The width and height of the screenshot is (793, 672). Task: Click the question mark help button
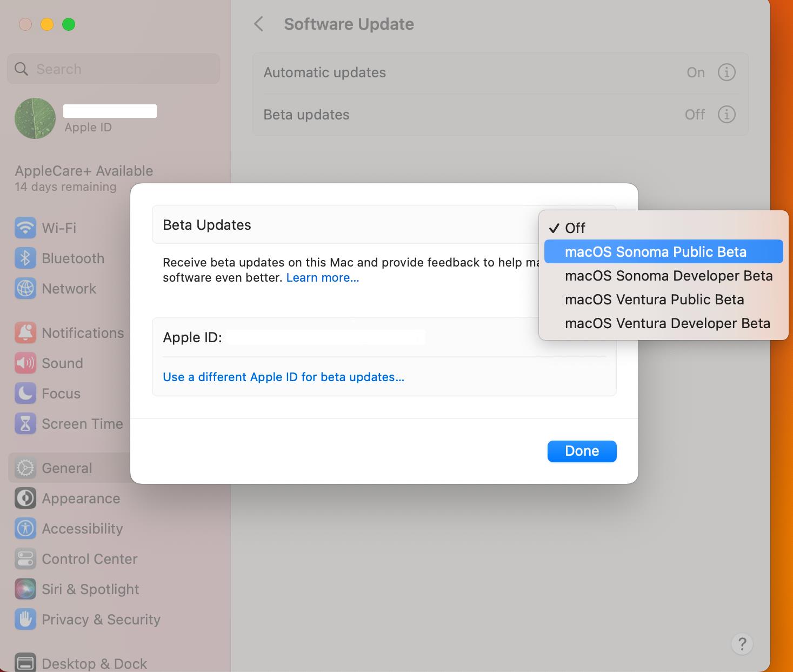click(x=742, y=643)
